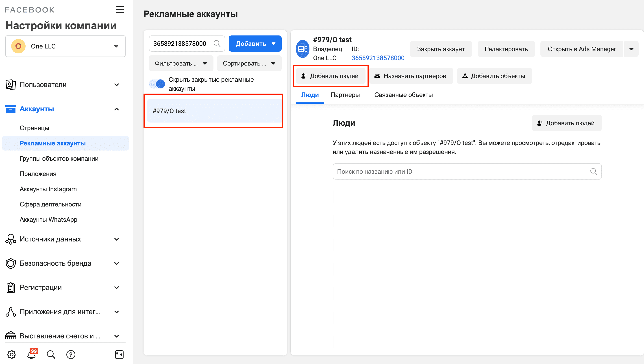Open Аккаунты WhatsApp in sidebar
The image size is (644, 364).
click(48, 219)
